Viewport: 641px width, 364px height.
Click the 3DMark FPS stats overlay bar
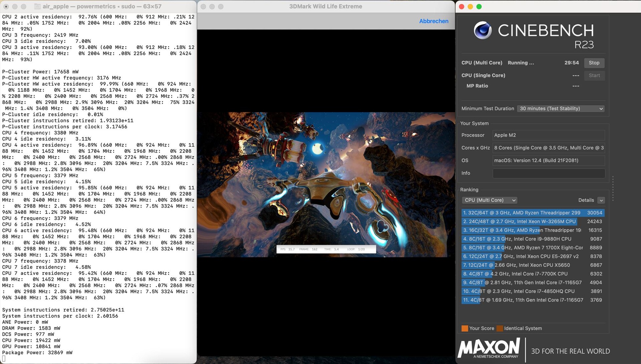tap(326, 249)
